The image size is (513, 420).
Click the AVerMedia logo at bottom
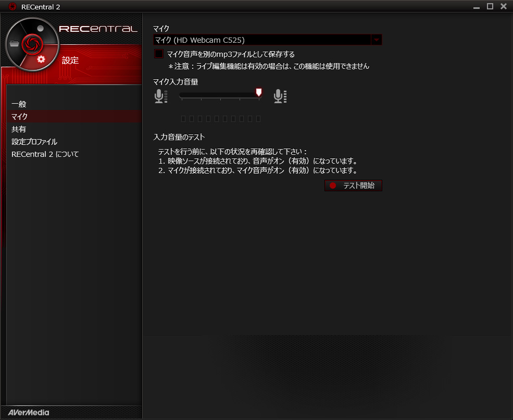pyautogui.click(x=29, y=413)
